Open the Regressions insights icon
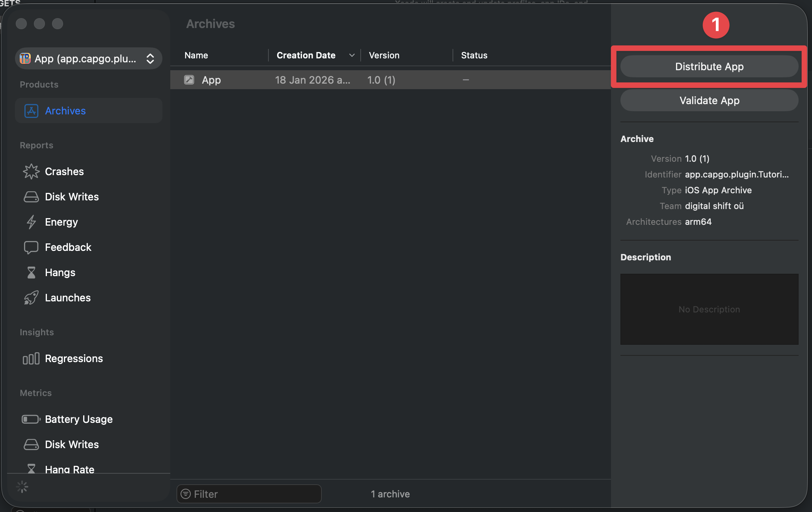This screenshot has width=812, height=512. [x=31, y=359]
